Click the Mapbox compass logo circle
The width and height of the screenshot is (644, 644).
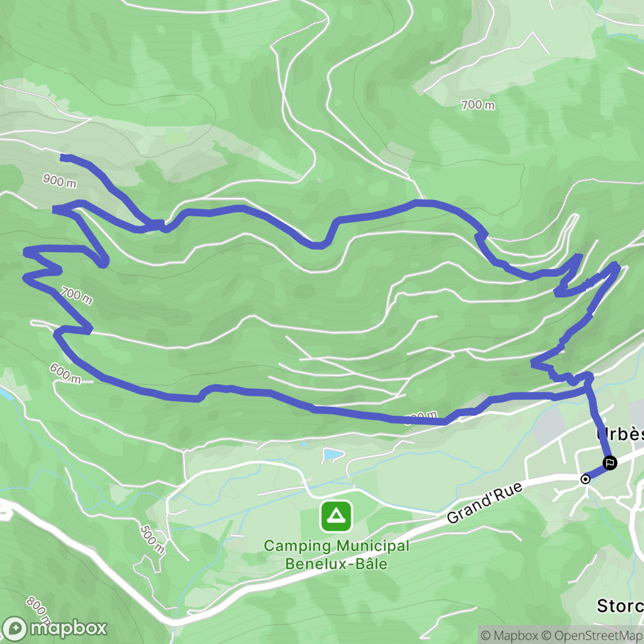(x=15, y=628)
